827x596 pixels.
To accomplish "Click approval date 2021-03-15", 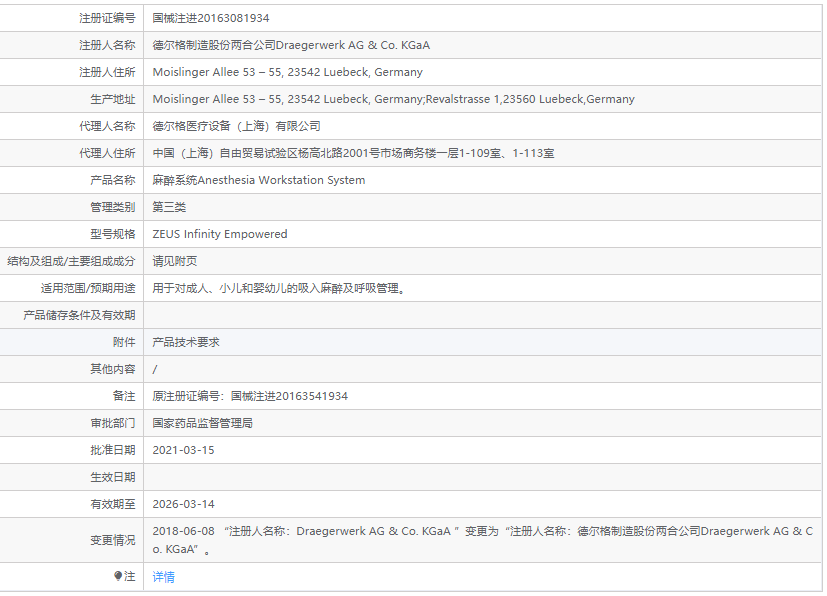I will (183, 450).
